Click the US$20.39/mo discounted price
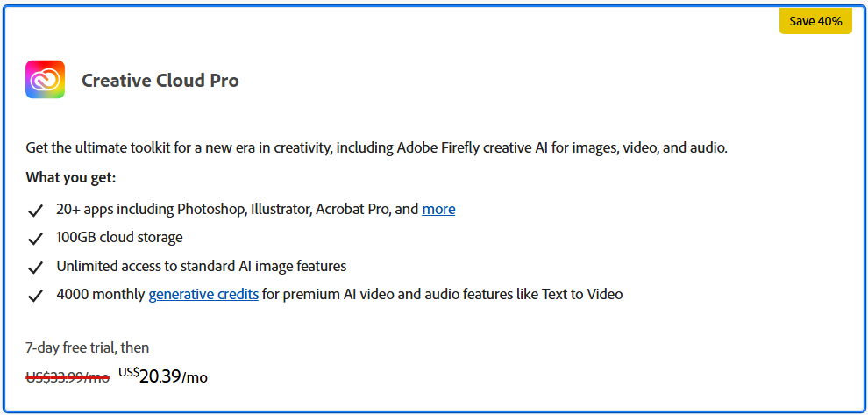The height and width of the screenshot is (415, 868). click(163, 376)
